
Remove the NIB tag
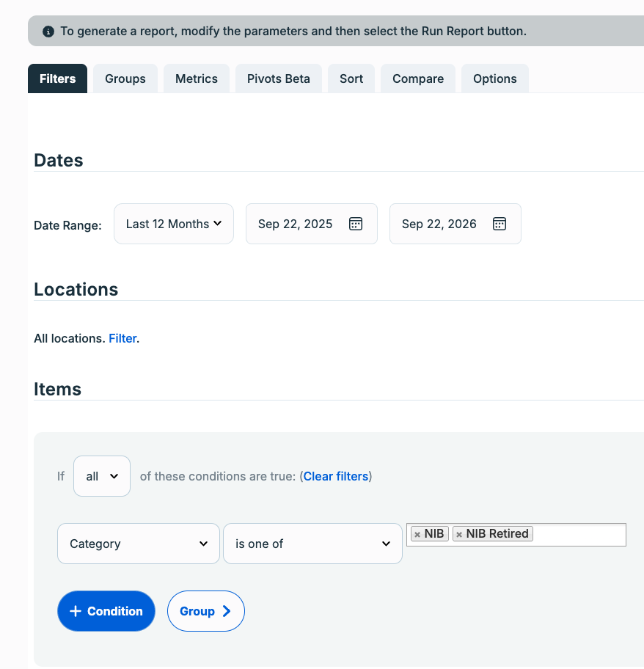click(417, 534)
